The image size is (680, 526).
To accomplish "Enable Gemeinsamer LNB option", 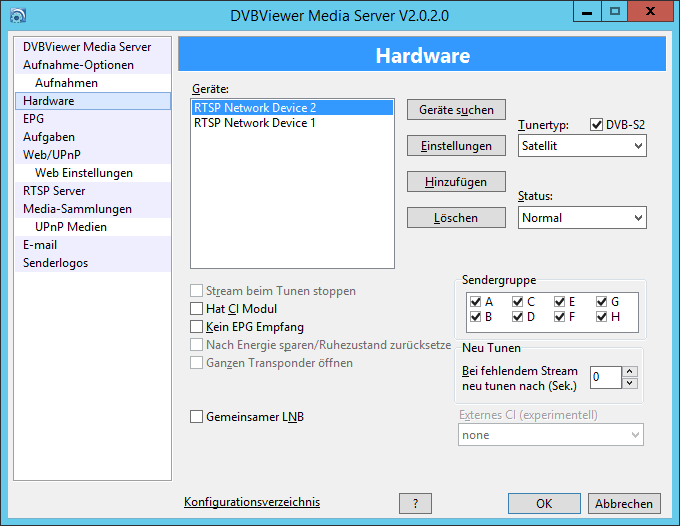I will (x=197, y=417).
